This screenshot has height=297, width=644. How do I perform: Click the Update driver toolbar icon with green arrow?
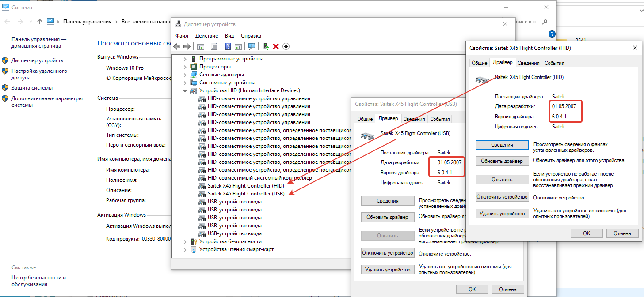click(266, 46)
